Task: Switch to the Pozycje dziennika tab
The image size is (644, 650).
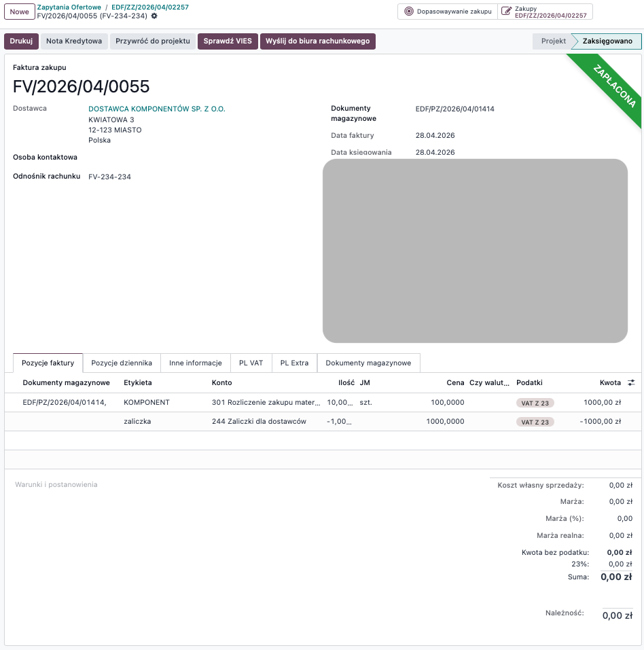Action: tap(122, 363)
